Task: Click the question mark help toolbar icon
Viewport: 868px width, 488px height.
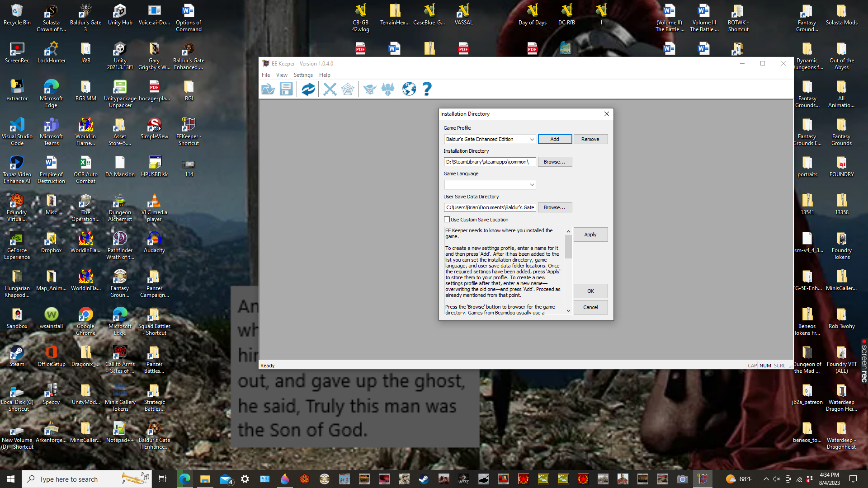Action: coord(427,89)
